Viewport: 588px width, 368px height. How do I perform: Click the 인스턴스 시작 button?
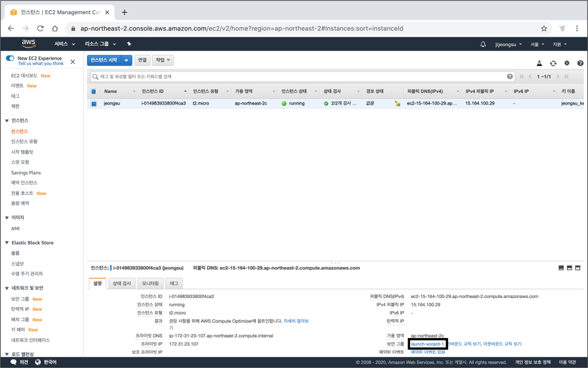(x=104, y=60)
